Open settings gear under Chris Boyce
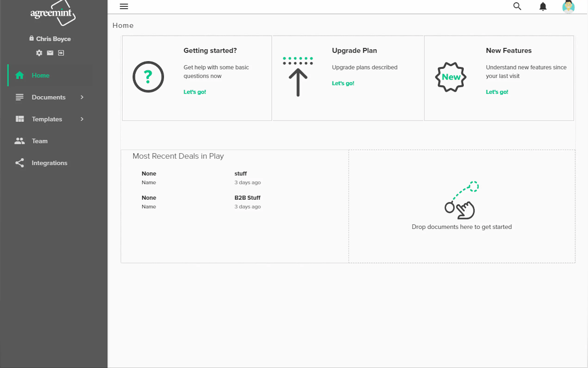The image size is (588, 368). [x=39, y=53]
